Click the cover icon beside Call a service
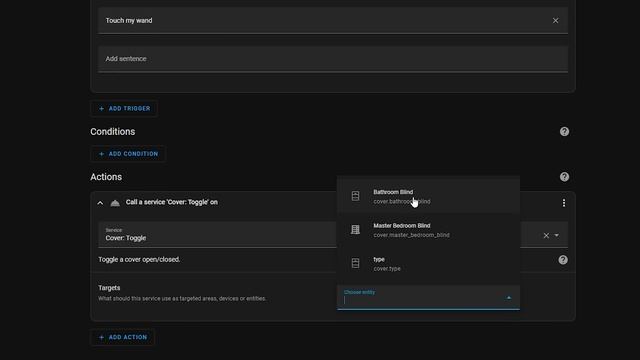 [x=115, y=203]
